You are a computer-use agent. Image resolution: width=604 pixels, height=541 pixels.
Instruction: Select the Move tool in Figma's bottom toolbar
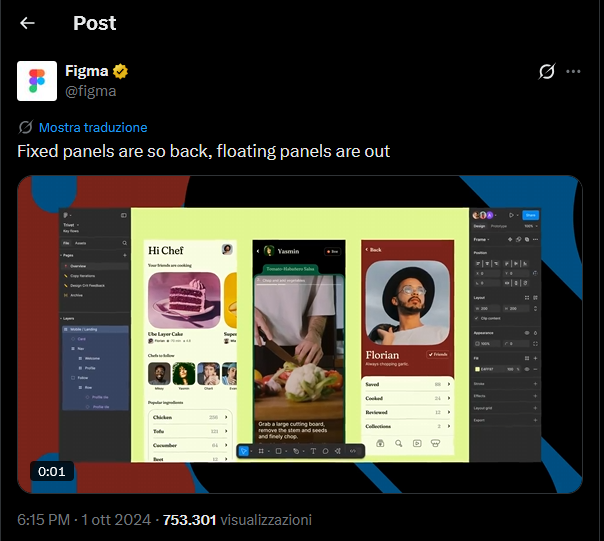[x=243, y=451]
